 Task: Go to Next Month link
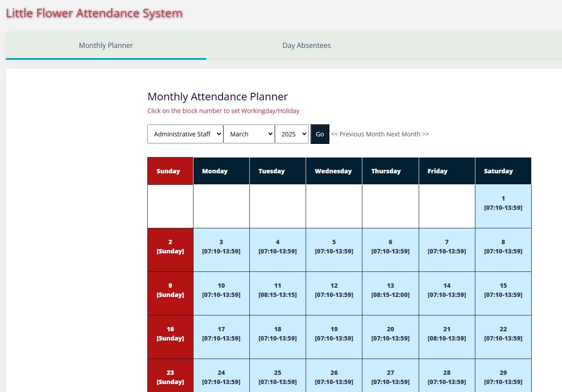408,134
